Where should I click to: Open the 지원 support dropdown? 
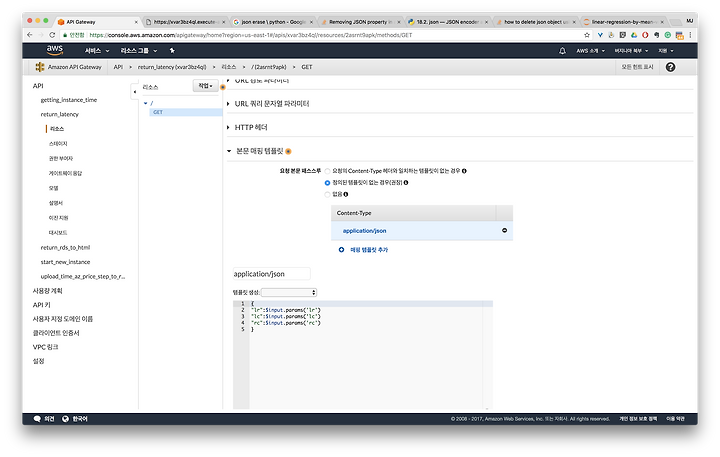pyautogui.click(x=666, y=51)
